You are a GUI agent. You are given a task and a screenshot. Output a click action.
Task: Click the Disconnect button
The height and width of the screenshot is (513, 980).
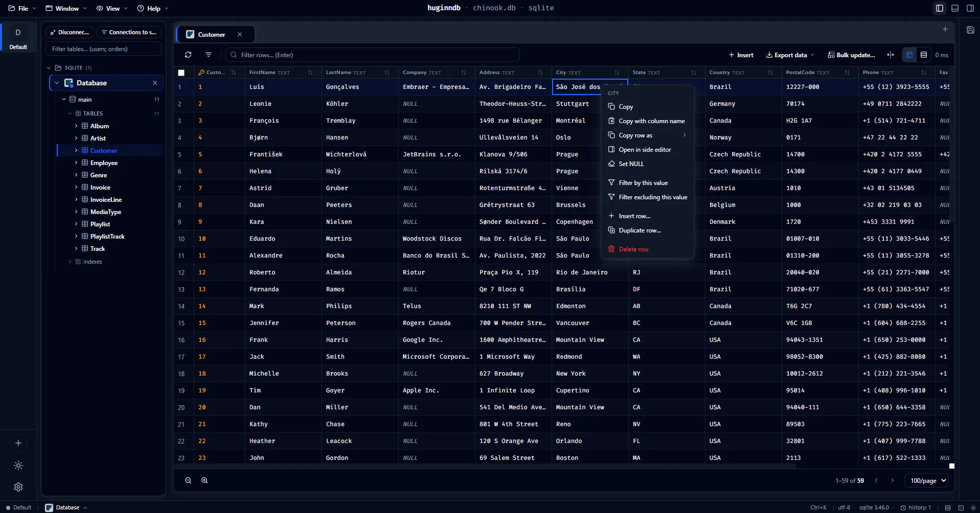tap(70, 32)
